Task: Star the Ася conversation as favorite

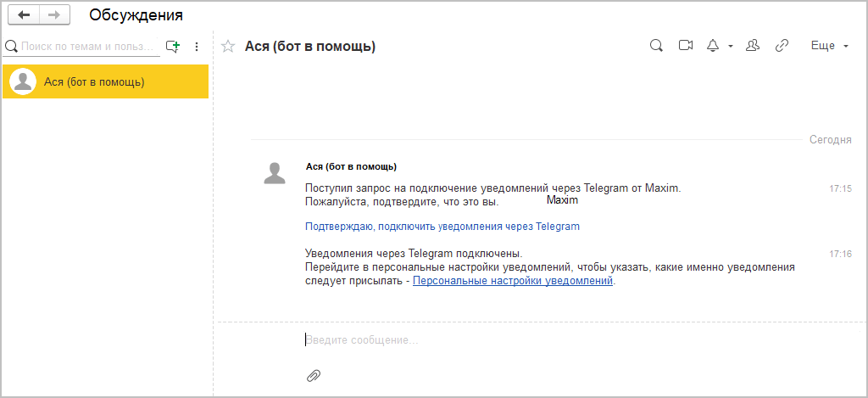Action: pos(227,47)
